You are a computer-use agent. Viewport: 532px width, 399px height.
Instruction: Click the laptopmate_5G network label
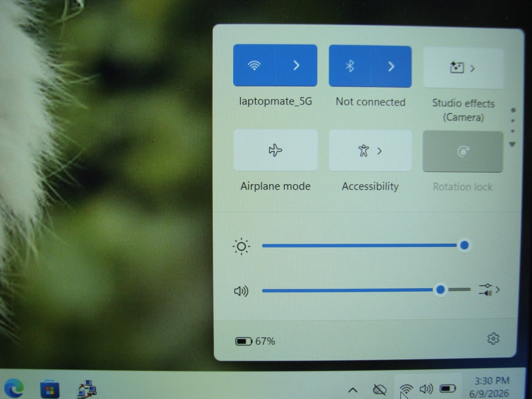(276, 101)
